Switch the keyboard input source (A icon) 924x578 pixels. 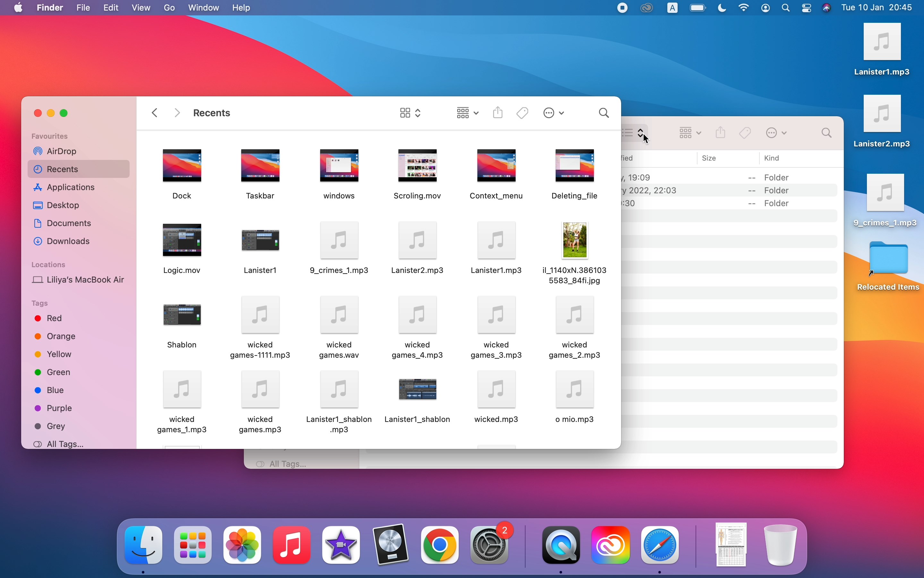click(673, 8)
